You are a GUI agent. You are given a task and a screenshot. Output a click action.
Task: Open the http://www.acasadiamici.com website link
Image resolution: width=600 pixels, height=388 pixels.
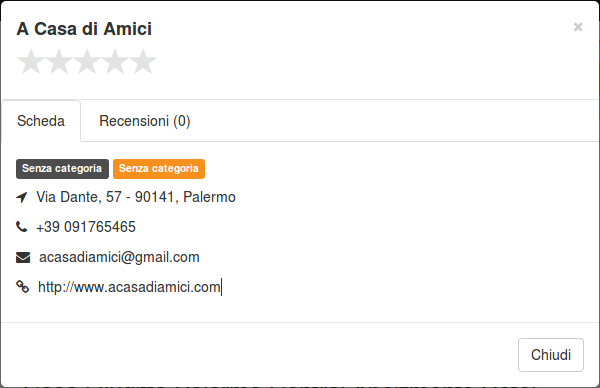[129, 287]
